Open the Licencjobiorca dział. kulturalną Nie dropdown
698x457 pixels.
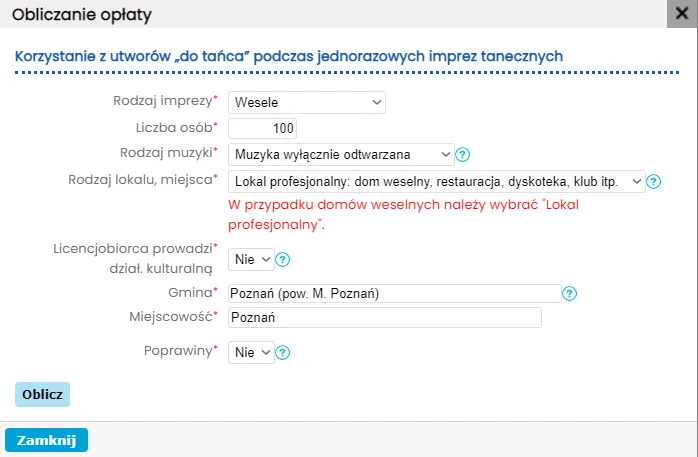pyautogui.click(x=251, y=260)
